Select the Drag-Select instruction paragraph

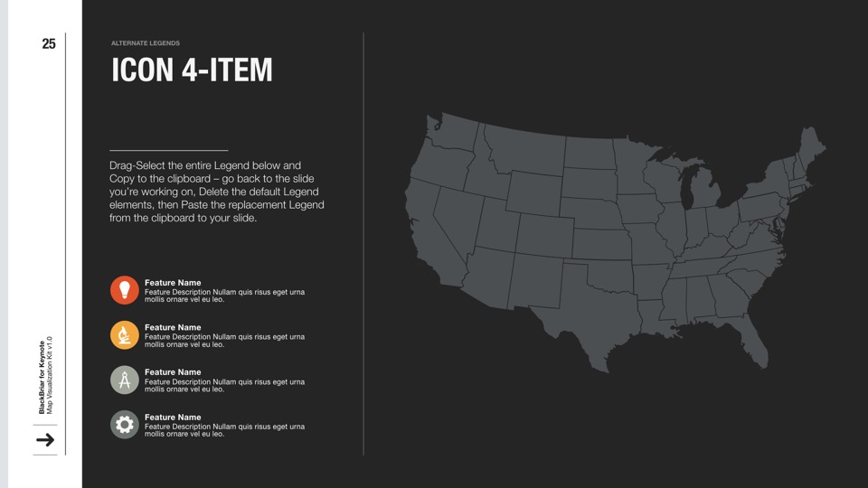coord(216,192)
